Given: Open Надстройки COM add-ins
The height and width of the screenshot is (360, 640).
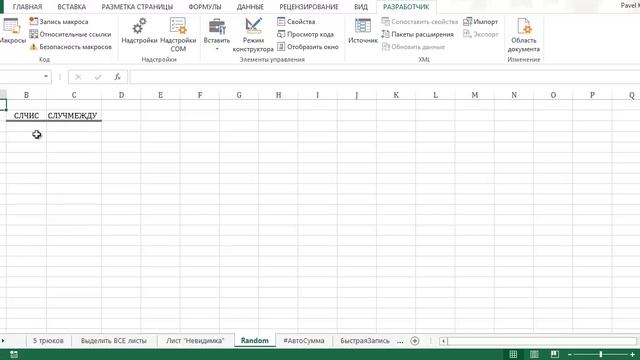Looking at the screenshot, I should 178,35.
